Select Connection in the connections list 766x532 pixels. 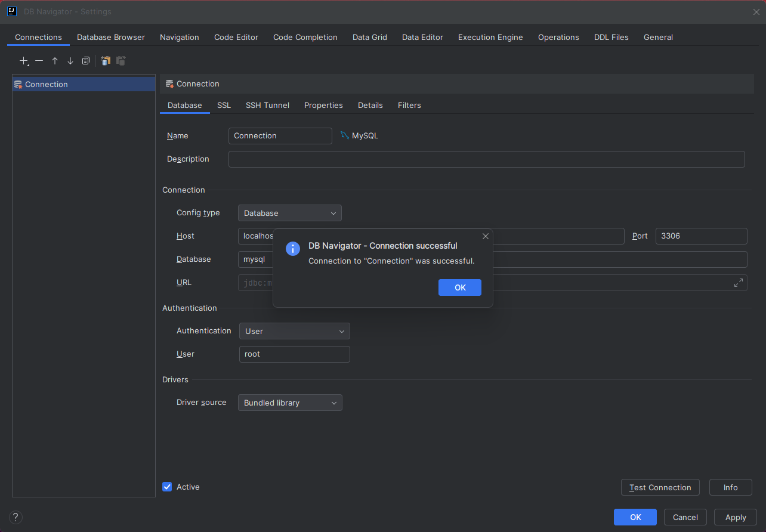pos(47,84)
